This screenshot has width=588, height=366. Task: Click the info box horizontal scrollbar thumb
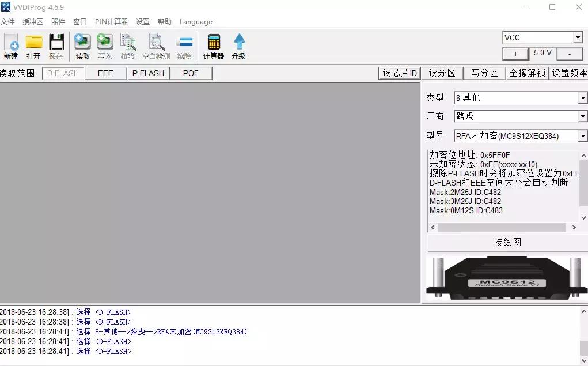(502, 227)
